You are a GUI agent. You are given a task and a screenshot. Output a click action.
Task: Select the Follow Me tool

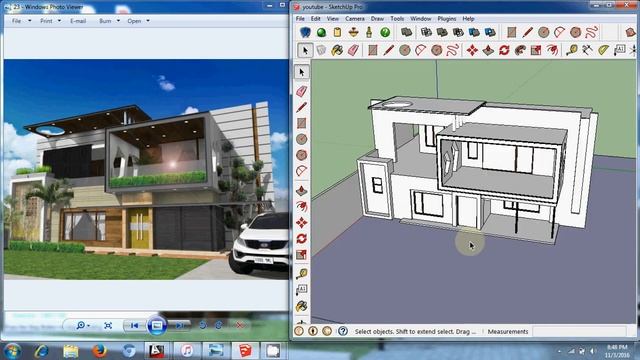coord(520,50)
